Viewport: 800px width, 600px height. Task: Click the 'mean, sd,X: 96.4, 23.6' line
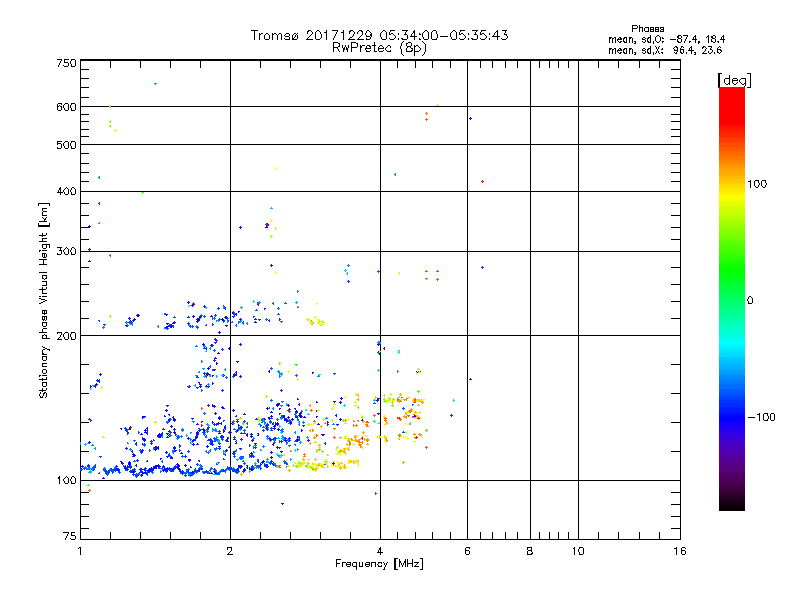coord(665,50)
